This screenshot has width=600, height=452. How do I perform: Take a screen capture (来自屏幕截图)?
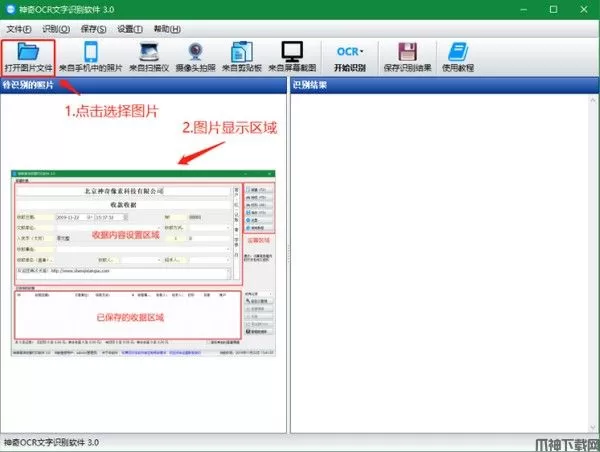pyautogui.click(x=292, y=57)
